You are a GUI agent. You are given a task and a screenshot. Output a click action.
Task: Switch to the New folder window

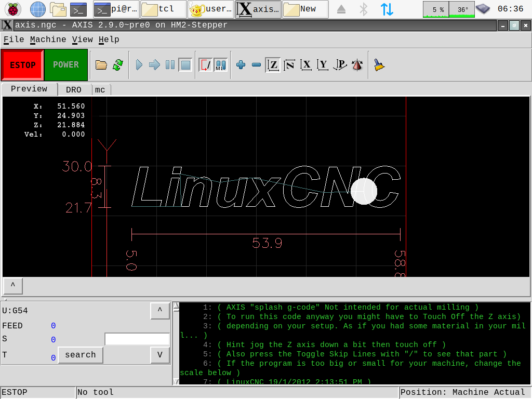[x=305, y=9]
